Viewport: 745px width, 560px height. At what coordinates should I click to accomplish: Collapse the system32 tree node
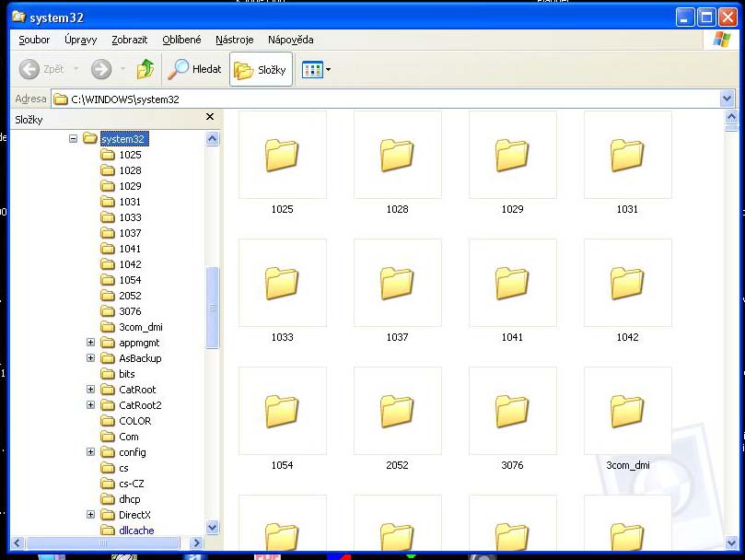point(74,139)
